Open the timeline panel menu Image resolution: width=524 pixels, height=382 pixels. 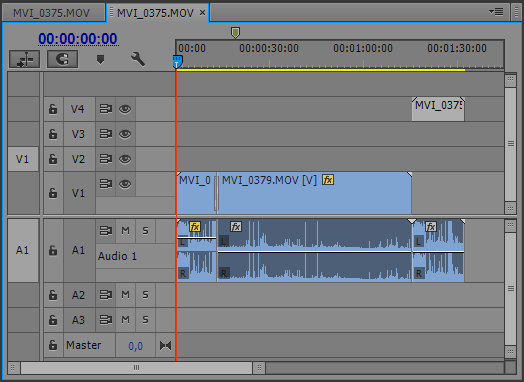pyautogui.click(x=496, y=12)
